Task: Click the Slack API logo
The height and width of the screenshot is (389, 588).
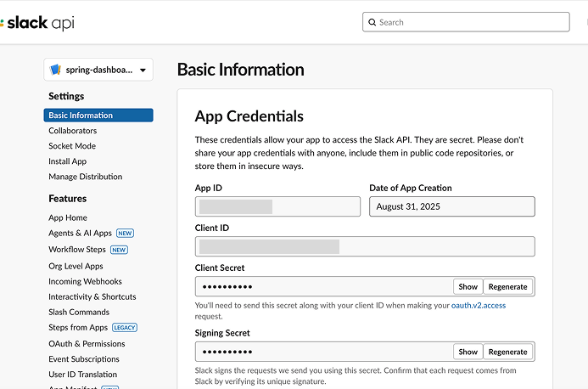Action: click(37, 23)
